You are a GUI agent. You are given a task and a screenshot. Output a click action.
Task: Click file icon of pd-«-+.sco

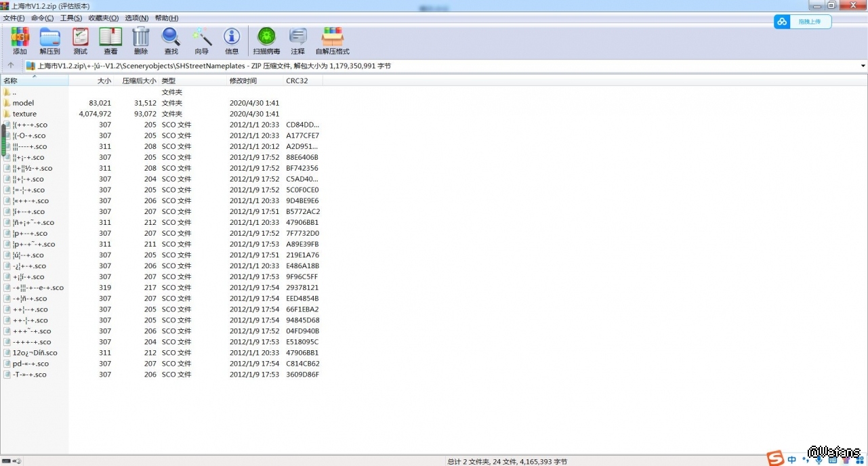tap(7, 363)
